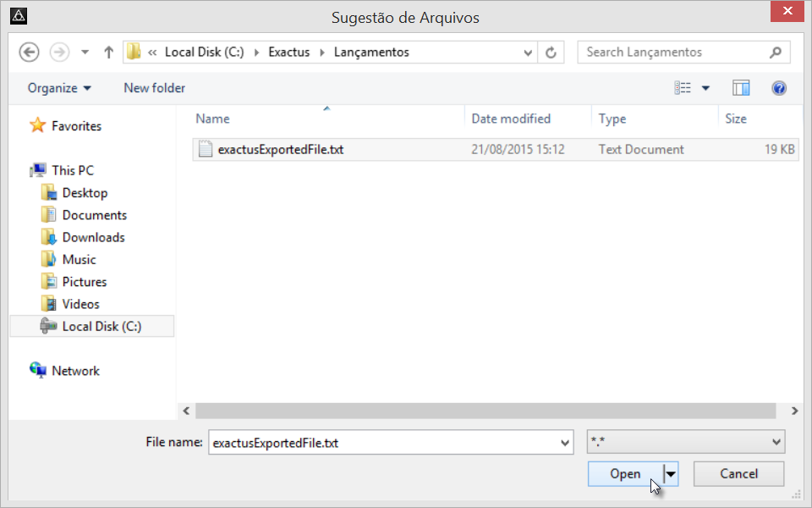Image resolution: width=812 pixels, height=508 pixels.
Task: Click the horizontal scrollbar in file list
Action: 486,411
